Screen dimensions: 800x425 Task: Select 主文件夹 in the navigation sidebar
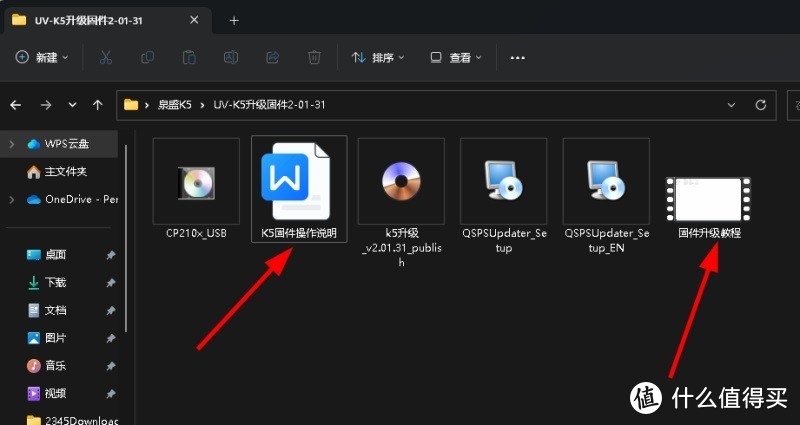tap(64, 171)
